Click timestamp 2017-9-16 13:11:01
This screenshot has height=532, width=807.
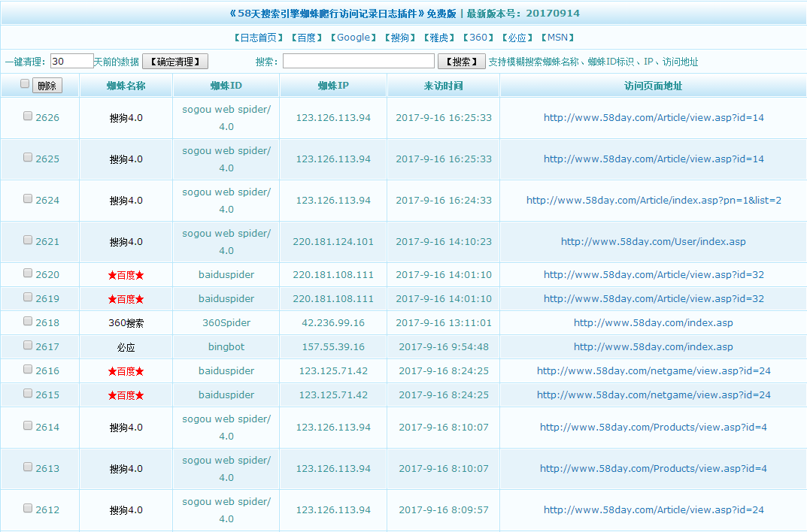pos(444,323)
